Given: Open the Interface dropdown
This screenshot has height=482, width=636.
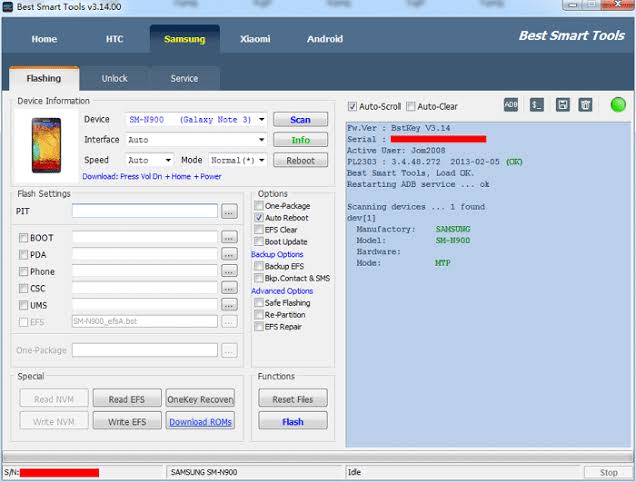Looking at the screenshot, I should pos(262,140).
